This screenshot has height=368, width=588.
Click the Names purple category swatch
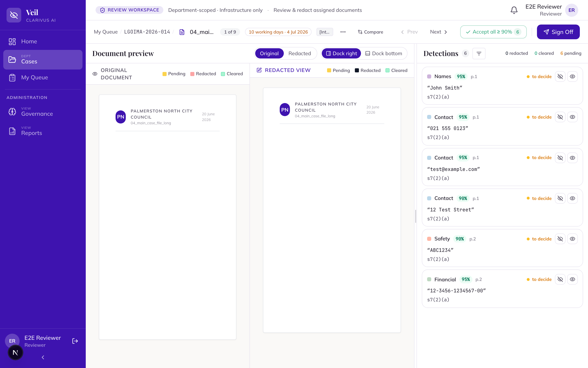point(429,76)
